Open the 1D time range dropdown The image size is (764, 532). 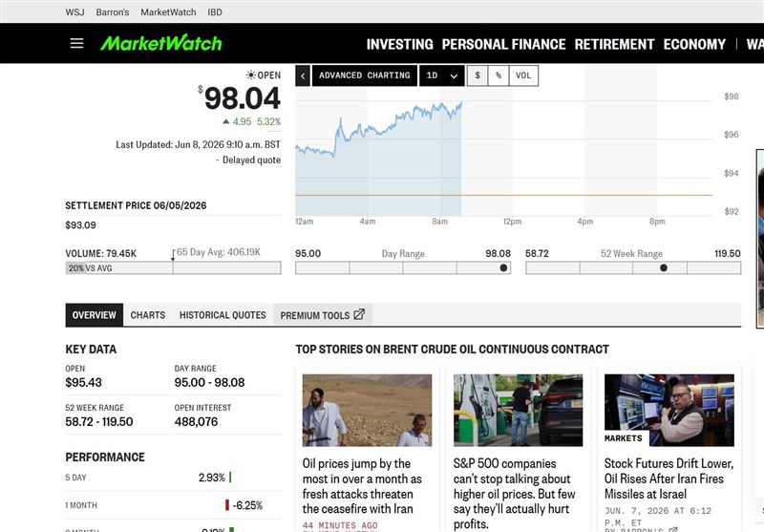(442, 75)
